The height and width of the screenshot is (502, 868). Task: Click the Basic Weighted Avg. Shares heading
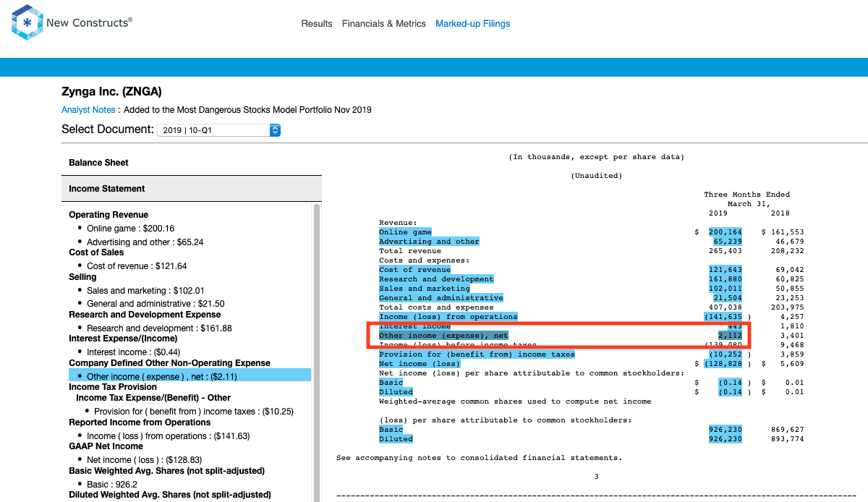(166, 471)
